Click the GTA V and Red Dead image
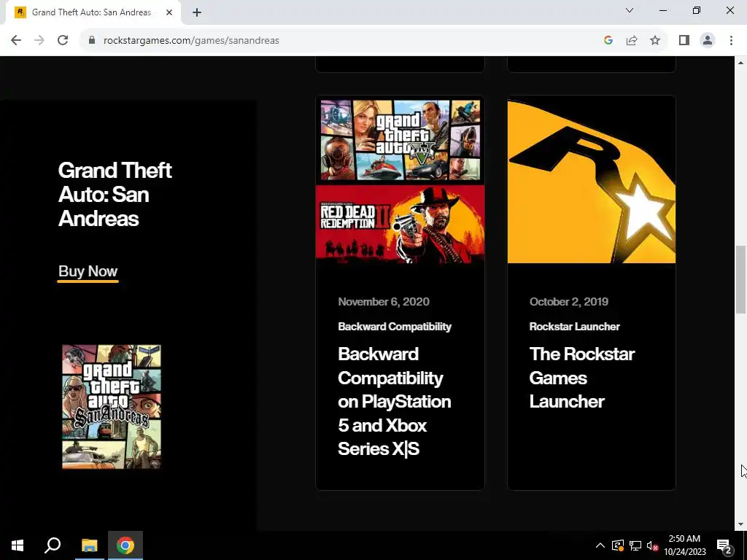 point(400,179)
